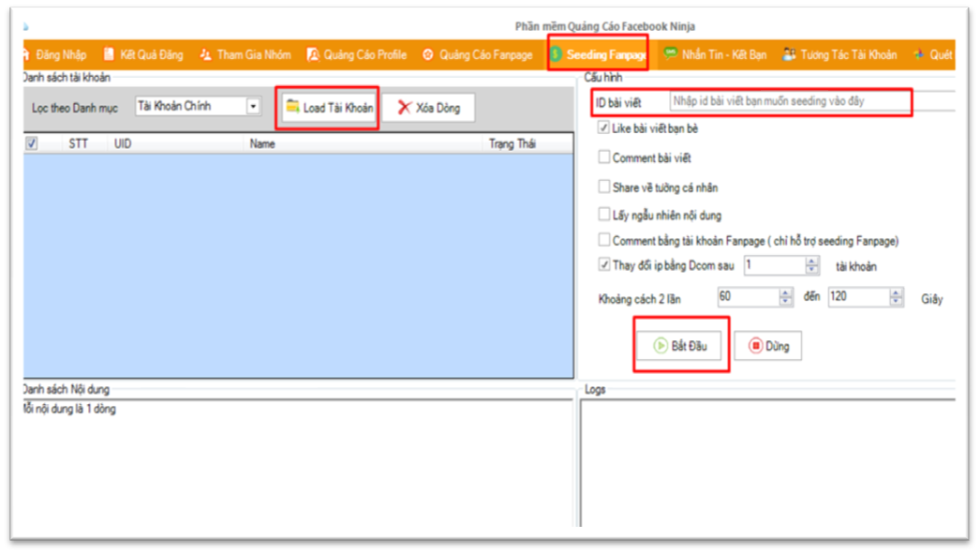Uncheck Like bài viết bạn bè
The image size is (980, 554).
pos(603,128)
